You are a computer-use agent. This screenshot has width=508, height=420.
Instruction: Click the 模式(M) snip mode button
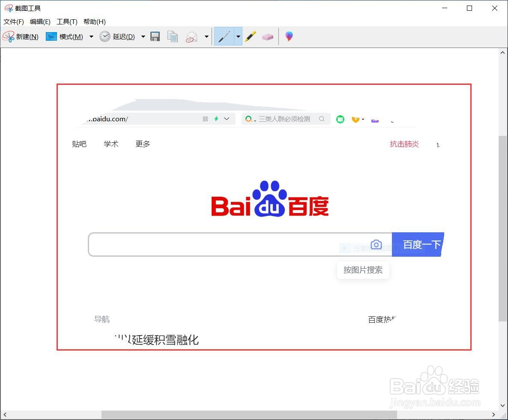(x=65, y=36)
